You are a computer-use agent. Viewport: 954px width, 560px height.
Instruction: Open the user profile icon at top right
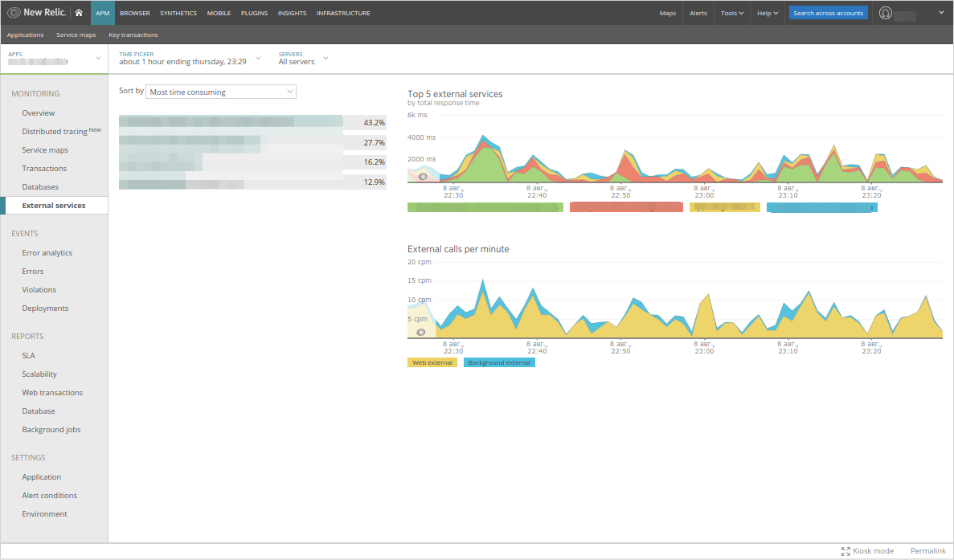point(885,12)
